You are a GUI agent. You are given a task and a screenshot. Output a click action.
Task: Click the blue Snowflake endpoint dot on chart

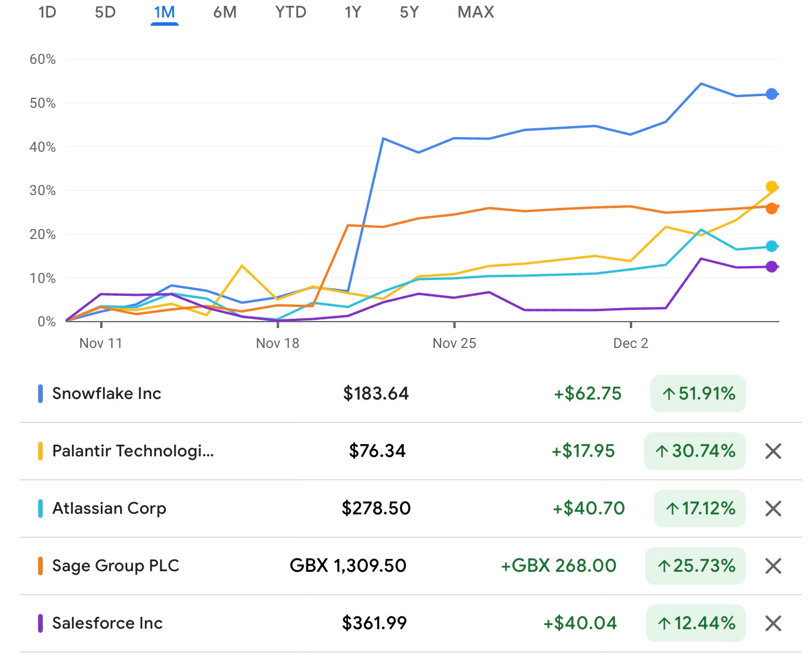(x=772, y=94)
